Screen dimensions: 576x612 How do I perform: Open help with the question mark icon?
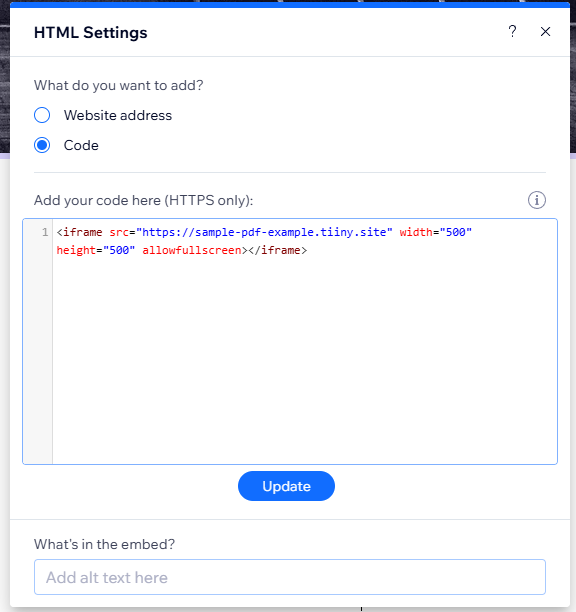(x=512, y=31)
